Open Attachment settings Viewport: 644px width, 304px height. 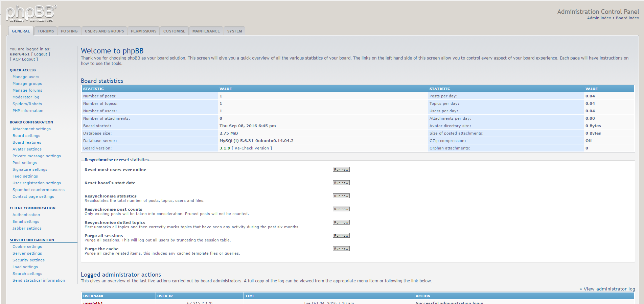tap(31, 129)
